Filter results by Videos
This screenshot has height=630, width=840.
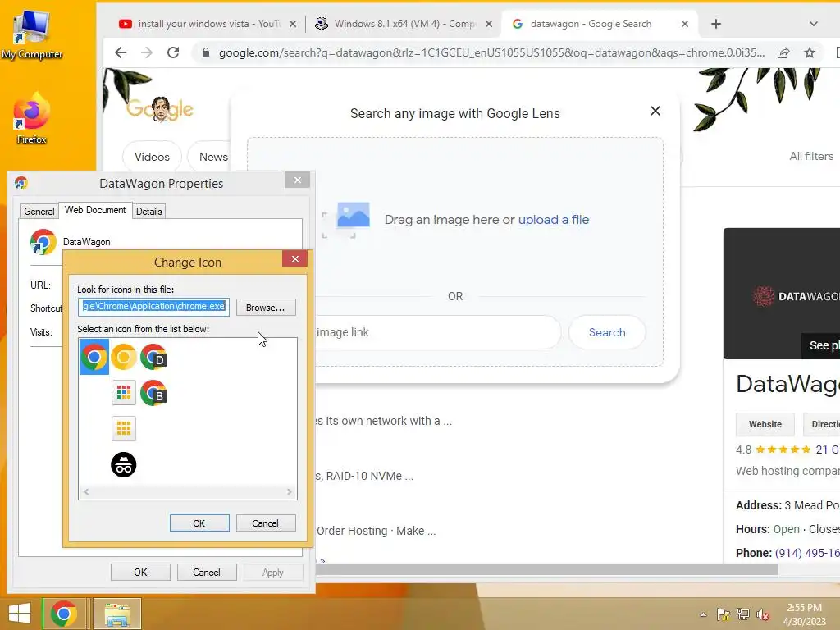152,157
